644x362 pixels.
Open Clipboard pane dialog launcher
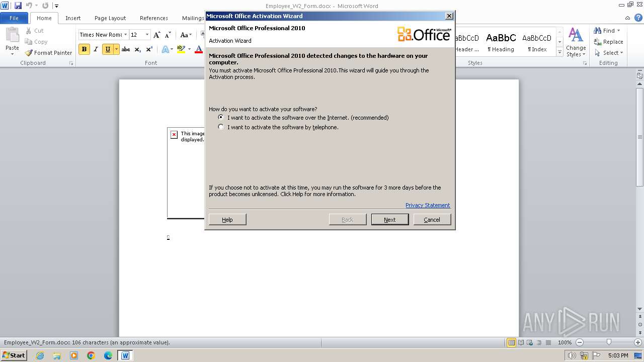pyautogui.click(x=71, y=63)
